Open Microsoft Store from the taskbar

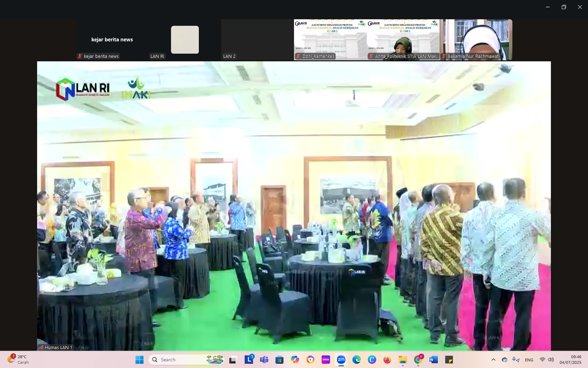279,360
